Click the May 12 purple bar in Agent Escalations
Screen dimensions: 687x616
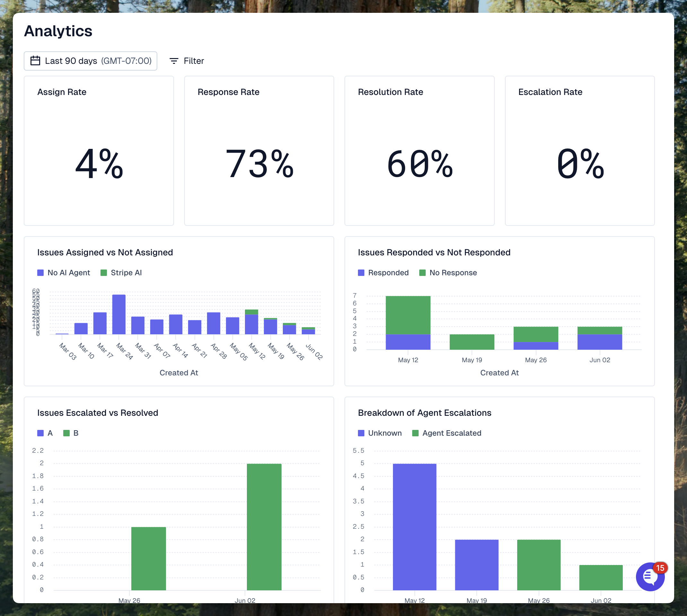[x=414, y=526]
